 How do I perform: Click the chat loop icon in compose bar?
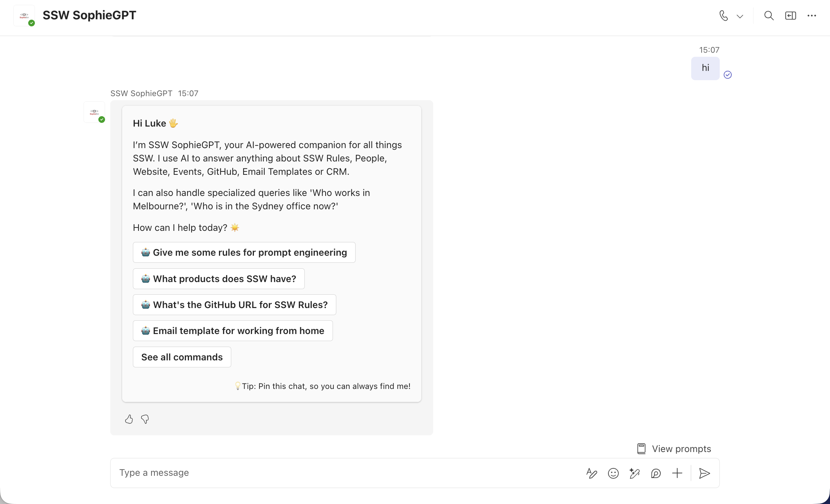656,473
